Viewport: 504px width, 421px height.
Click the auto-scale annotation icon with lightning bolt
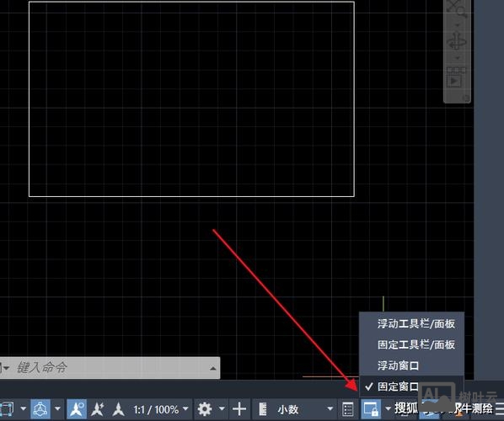click(x=97, y=409)
